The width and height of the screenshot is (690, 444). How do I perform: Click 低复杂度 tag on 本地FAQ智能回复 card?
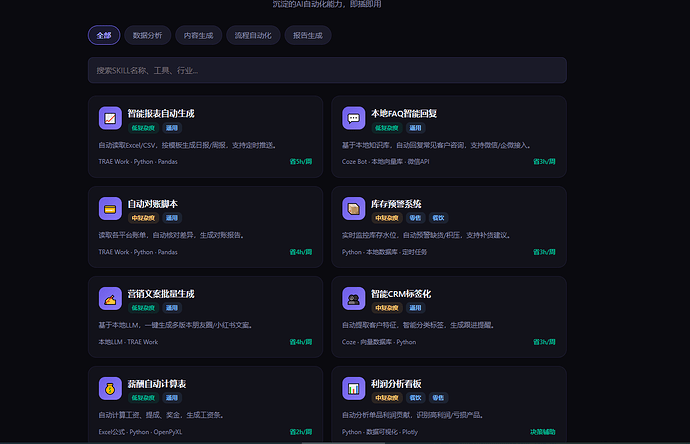tap(387, 128)
